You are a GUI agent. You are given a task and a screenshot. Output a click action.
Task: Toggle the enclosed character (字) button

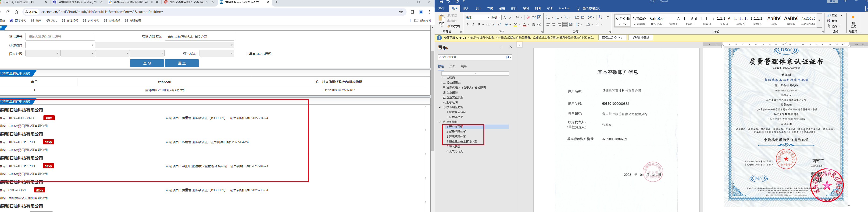click(x=539, y=24)
